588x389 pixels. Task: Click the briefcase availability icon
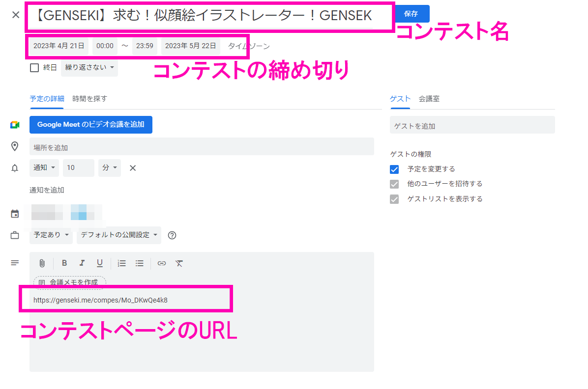tap(15, 235)
